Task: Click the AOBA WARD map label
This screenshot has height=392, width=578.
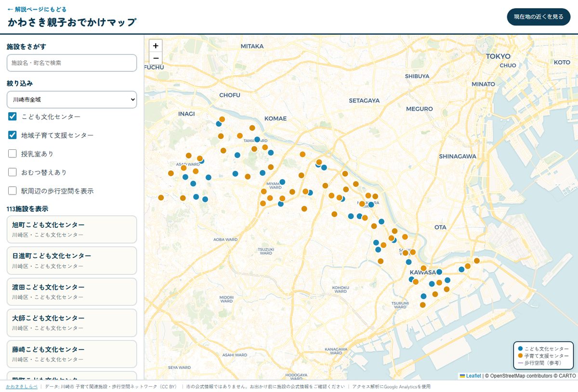Action: tap(225, 239)
